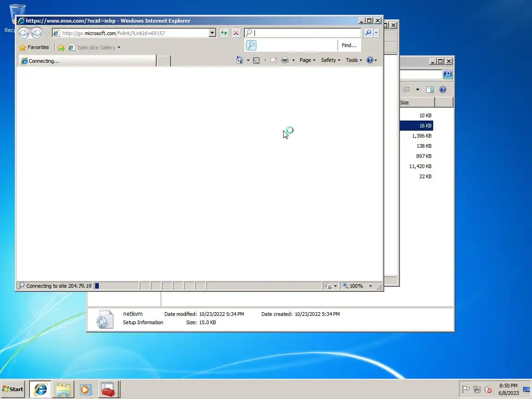
Task: Open the Tools menu
Action: 354,60
